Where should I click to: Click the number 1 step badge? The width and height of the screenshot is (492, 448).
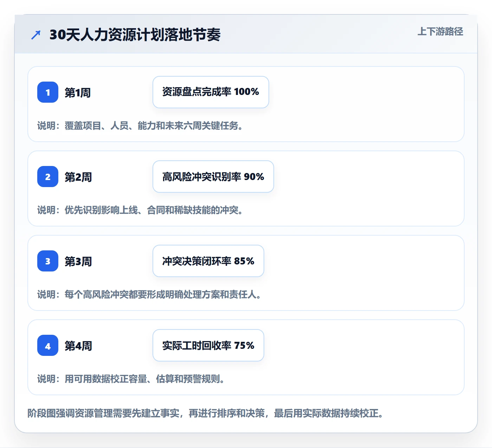click(x=48, y=92)
